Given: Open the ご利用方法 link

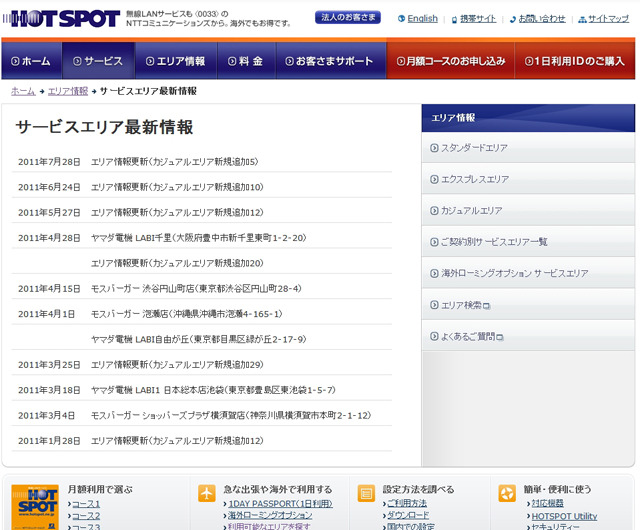Looking at the screenshot, I should click(407, 503).
